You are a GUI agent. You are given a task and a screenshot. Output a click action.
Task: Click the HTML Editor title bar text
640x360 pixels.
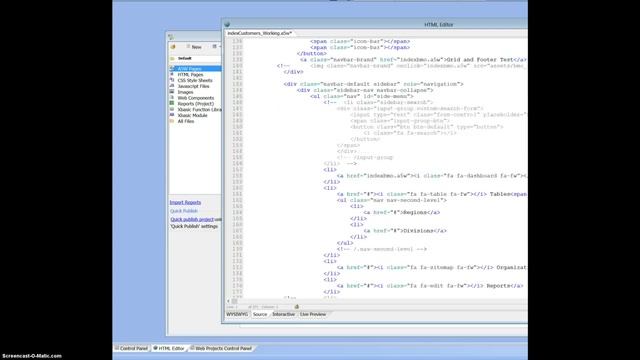[438, 24]
